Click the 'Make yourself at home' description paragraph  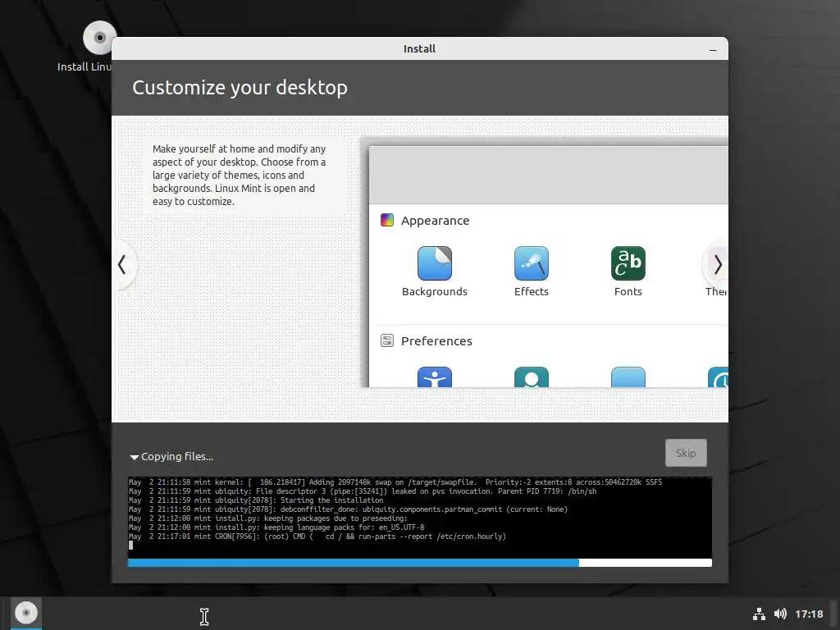coord(239,176)
